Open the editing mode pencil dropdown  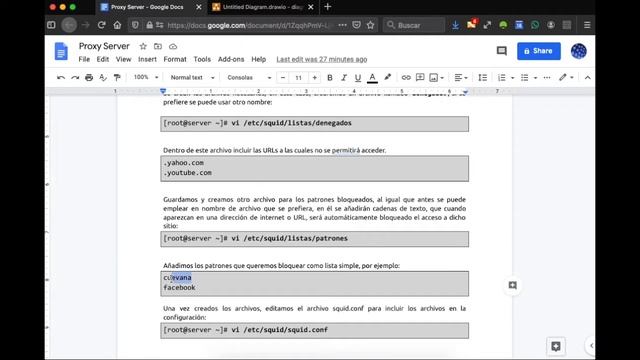(566, 77)
